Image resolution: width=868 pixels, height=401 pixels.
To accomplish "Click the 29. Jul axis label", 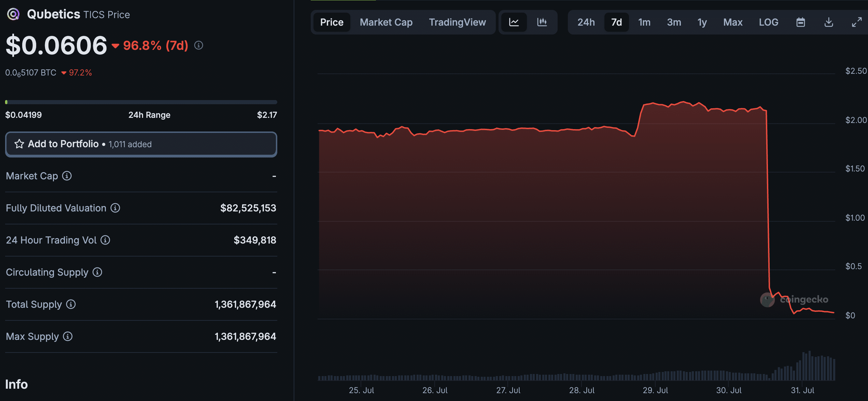I will pyautogui.click(x=655, y=390).
